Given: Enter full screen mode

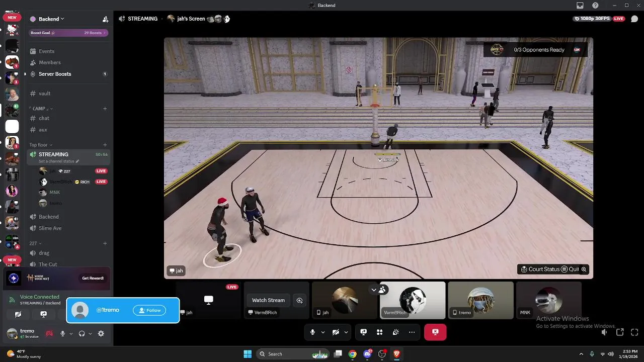Looking at the screenshot, I should click(634, 332).
